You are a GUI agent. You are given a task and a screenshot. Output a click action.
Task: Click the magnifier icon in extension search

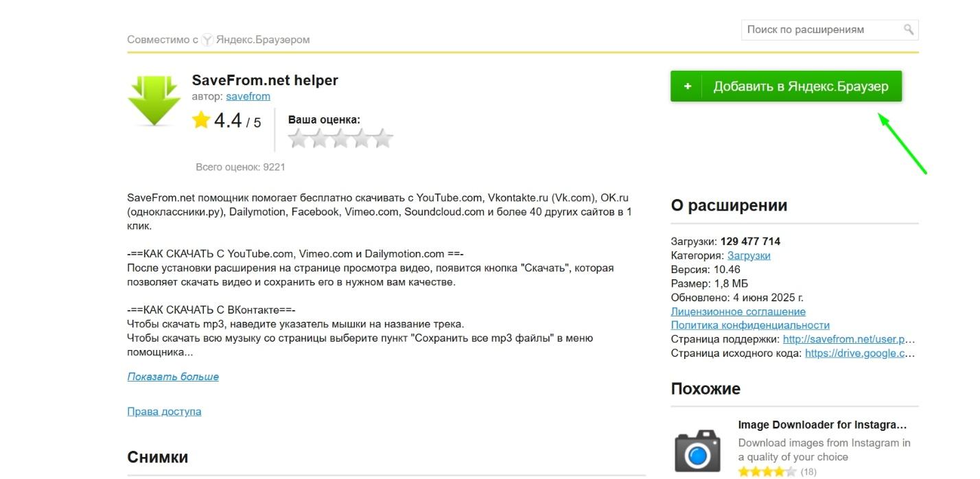[909, 30]
